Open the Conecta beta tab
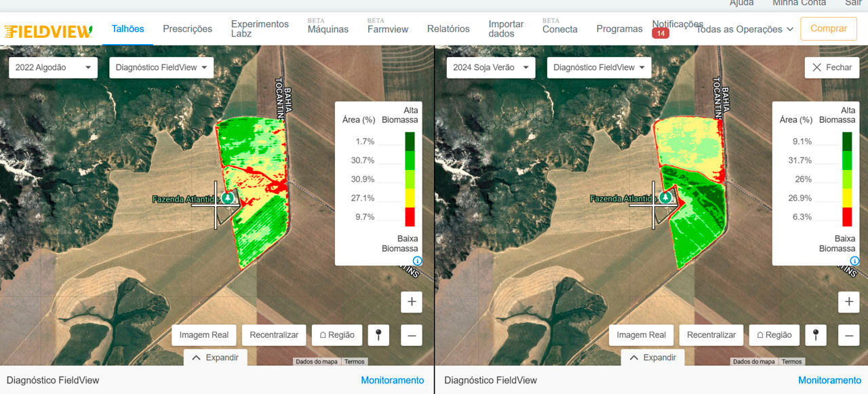Viewport: 868px width, 394px height. [x=560, y=26]
